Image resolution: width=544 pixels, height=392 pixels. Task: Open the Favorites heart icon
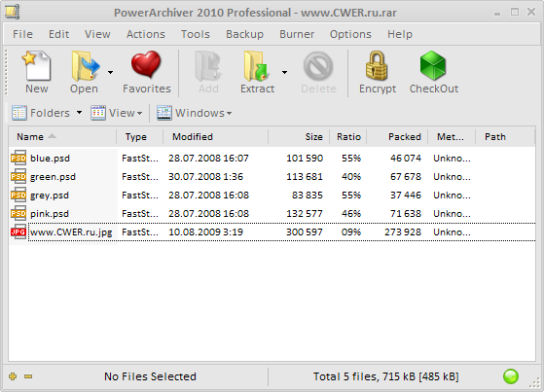point(146,64)
